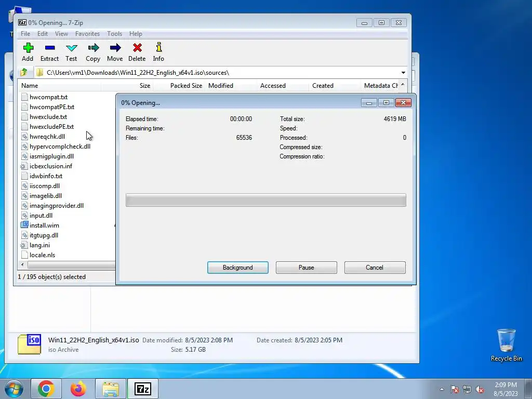Select icbexclusion.inf file

[x=51, y=166]
